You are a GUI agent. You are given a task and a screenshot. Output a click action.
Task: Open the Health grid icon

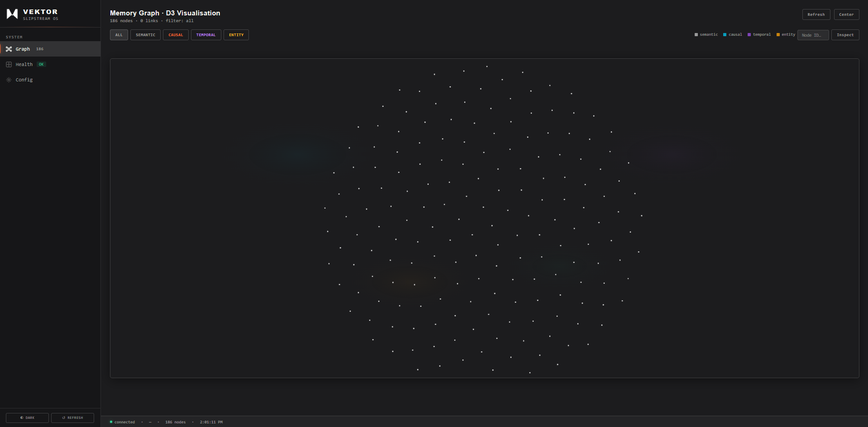pyautogui.click(x=9, y=64)
